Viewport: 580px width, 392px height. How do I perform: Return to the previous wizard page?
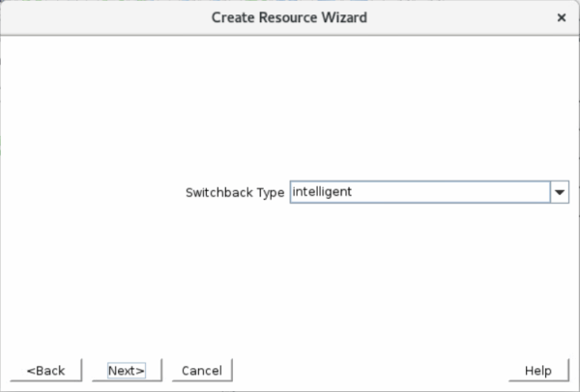coord(45,370)
